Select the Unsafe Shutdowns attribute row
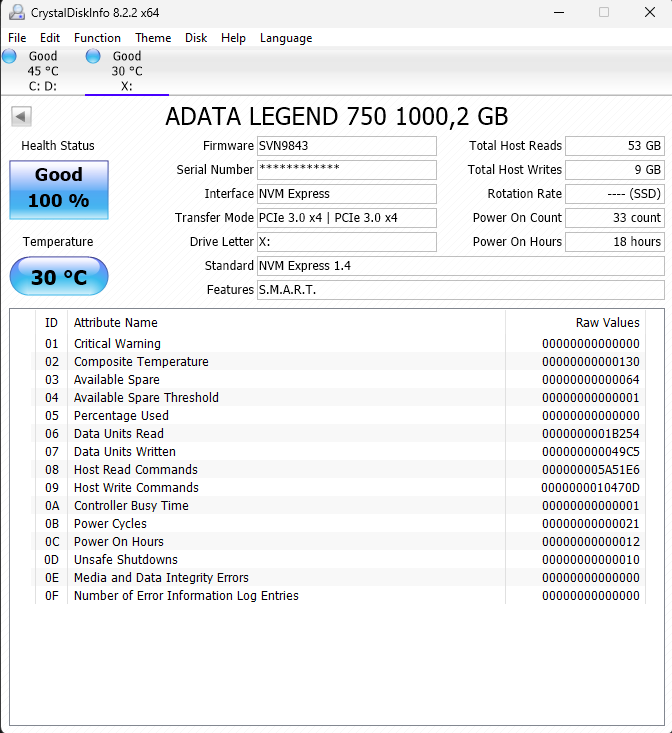This screenshot has height=733, width=672. coord(338,560)
